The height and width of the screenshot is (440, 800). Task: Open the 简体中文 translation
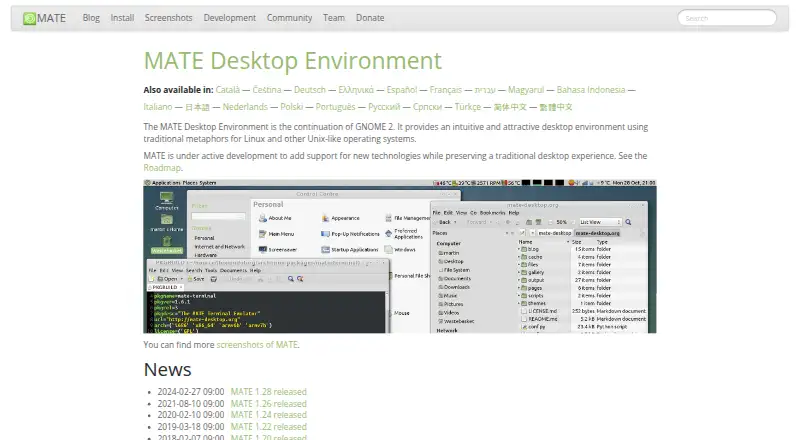510,107
